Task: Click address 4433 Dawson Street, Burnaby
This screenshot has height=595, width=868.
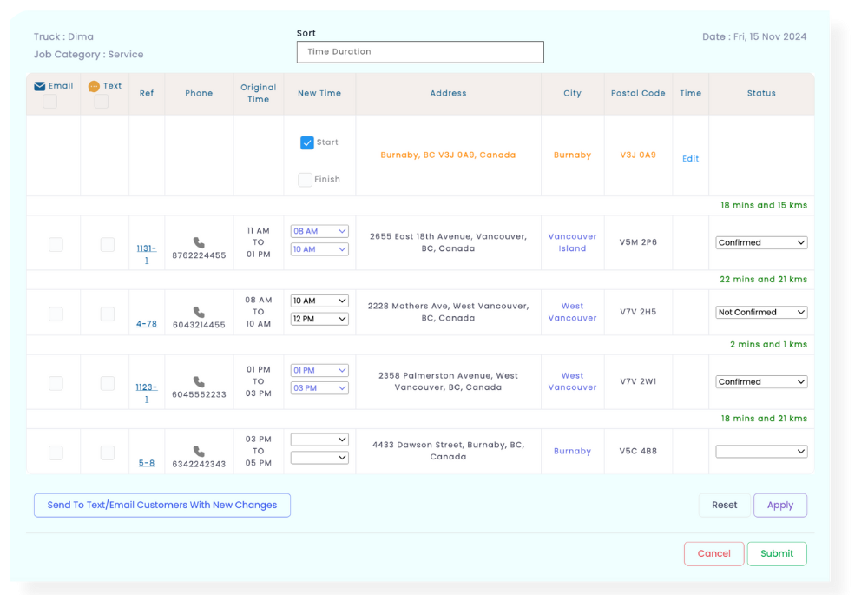Action: pyautogui.click(x=448, y=451)
